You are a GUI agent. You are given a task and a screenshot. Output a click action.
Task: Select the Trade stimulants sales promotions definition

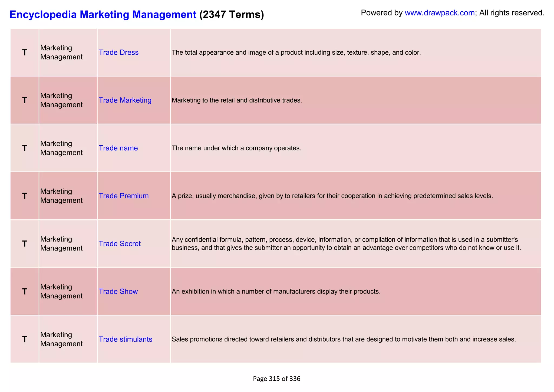tap(344, 339)
